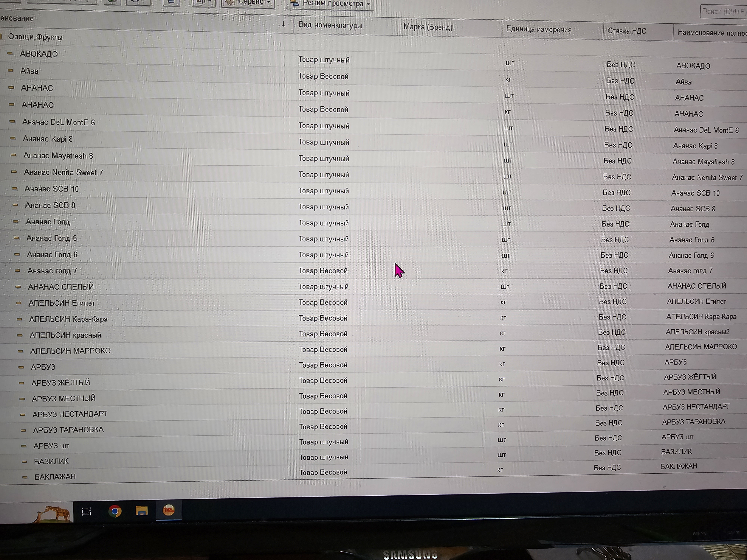Click the sort arrow in the name column header
747x560 pixels.
283,24
